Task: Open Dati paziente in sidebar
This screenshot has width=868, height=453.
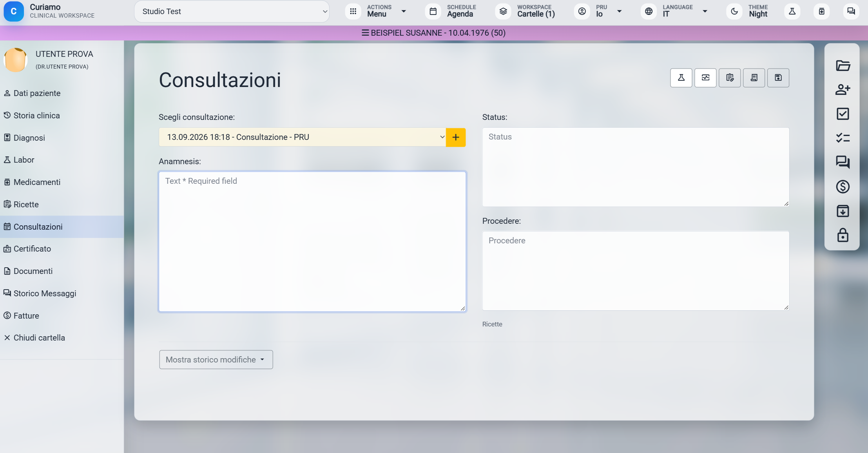Action: point(62,93)
